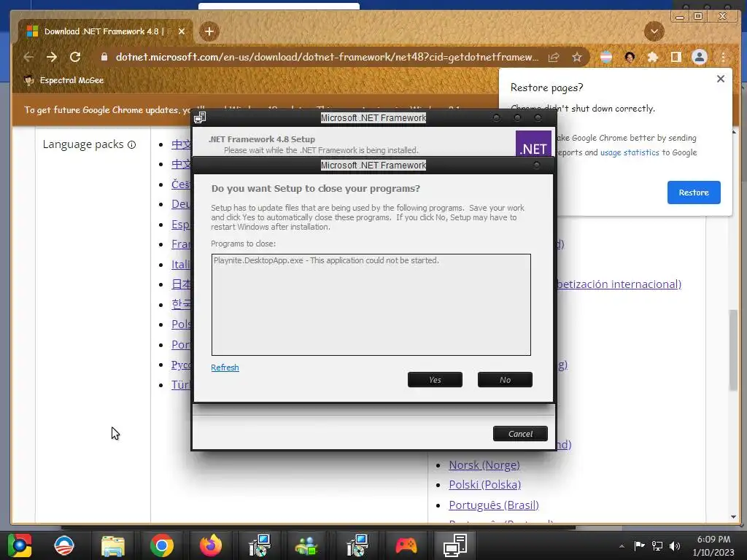This screenshot has width=747, height=560.
Task: Click the face avatar extension icon
Action: pos(630,57)
